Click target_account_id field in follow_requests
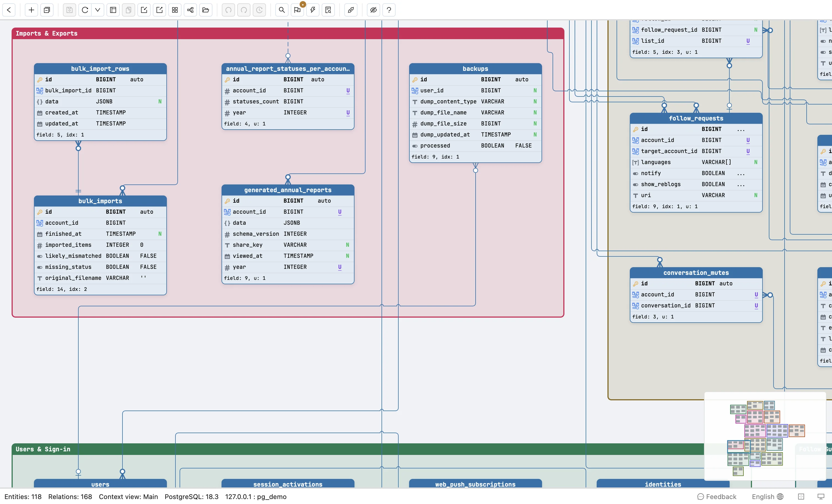The image size is (832, 504). tap(696, 151)
